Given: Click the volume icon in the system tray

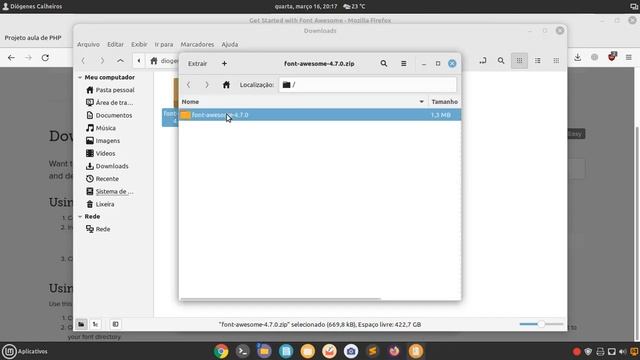Looking at the screenshot, I should tap(622, 351).
